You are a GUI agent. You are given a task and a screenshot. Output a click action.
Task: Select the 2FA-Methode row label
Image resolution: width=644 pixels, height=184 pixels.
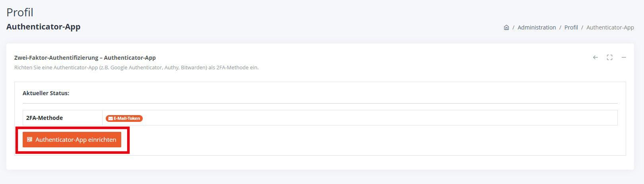click(45, 118)
